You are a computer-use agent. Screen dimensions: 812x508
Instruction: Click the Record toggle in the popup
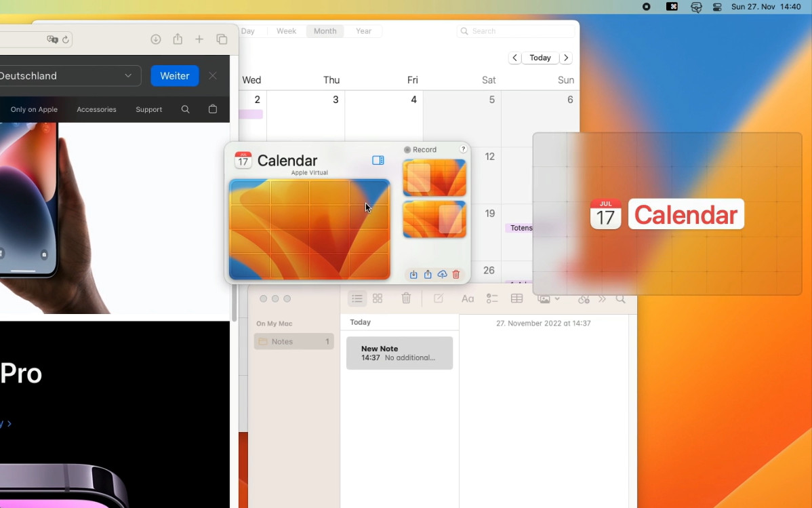(x=420, y=149)
